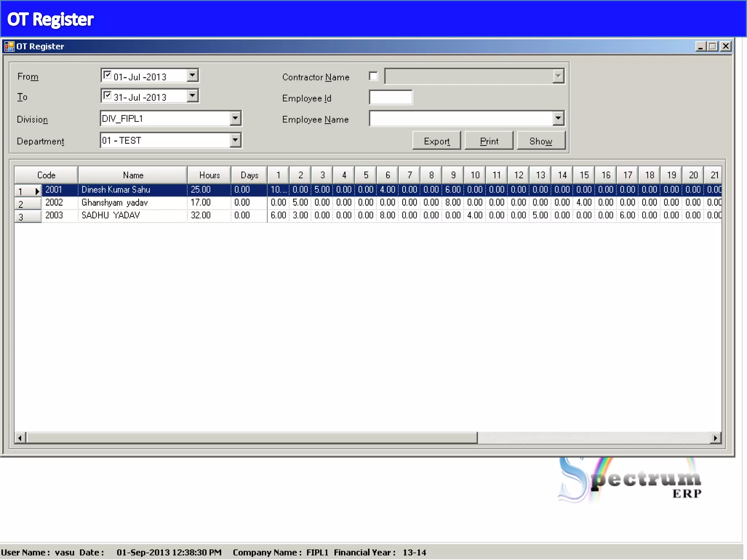Minimize the OT Register window
Screen dimensions: 747x560
pyautogui.click(x=700, y=47)
